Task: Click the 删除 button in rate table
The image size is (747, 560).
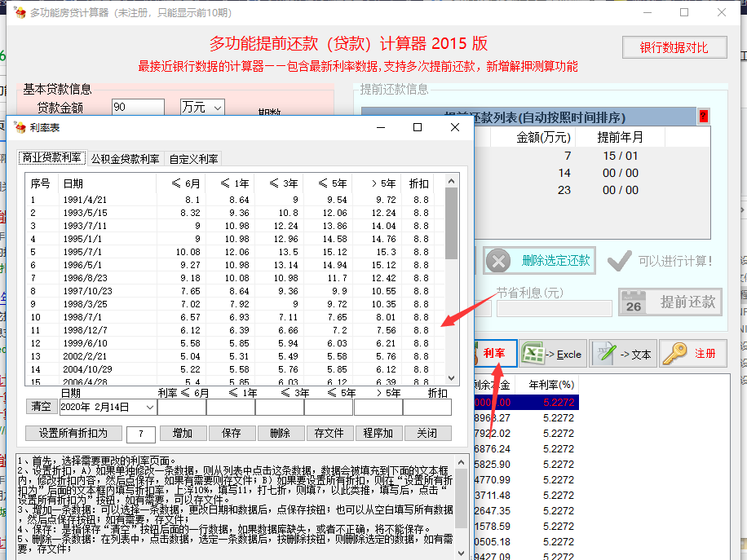Action: click(x=281, y=433)
